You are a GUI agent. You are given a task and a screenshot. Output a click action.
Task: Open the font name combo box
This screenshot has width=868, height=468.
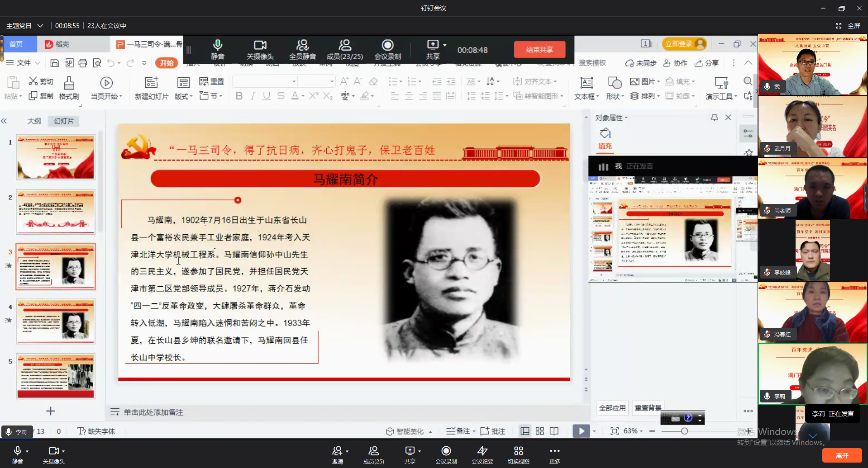[265, 81]
